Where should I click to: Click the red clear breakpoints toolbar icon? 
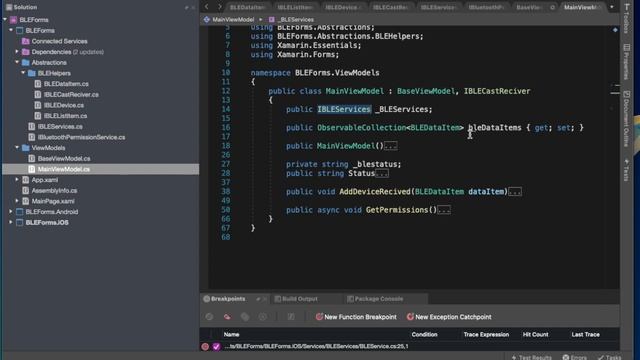pyautogui.click(x=227, y=317)
